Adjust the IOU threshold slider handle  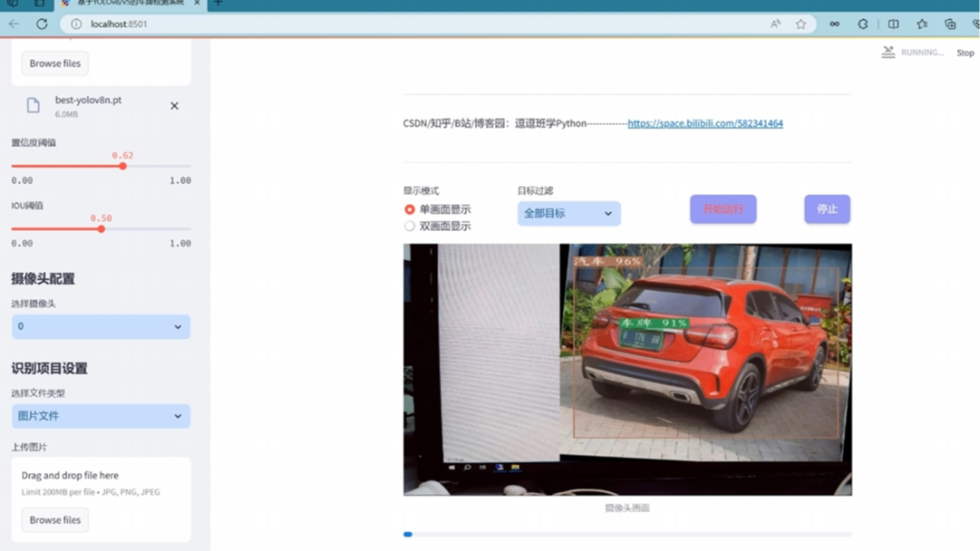(102, 228)
